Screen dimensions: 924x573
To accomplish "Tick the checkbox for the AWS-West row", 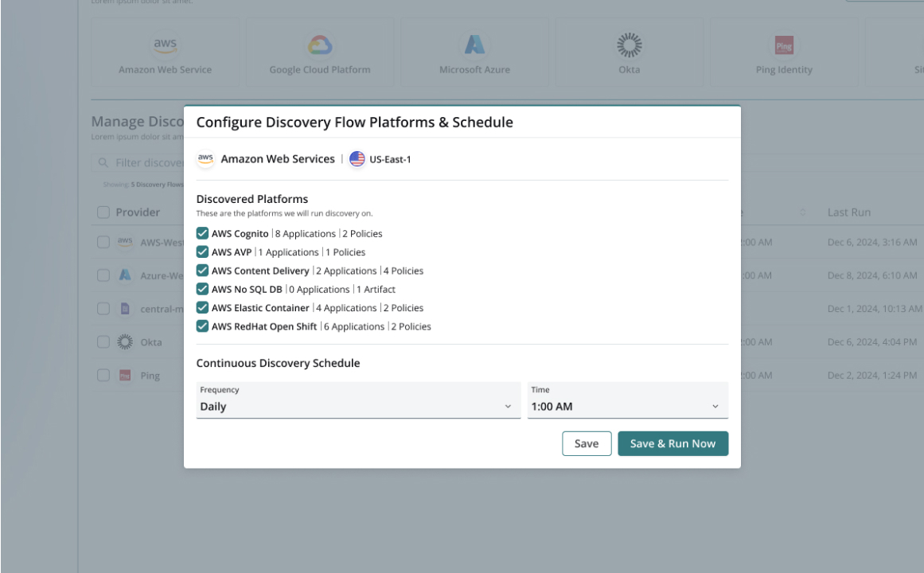I will (x=103, y=242).
